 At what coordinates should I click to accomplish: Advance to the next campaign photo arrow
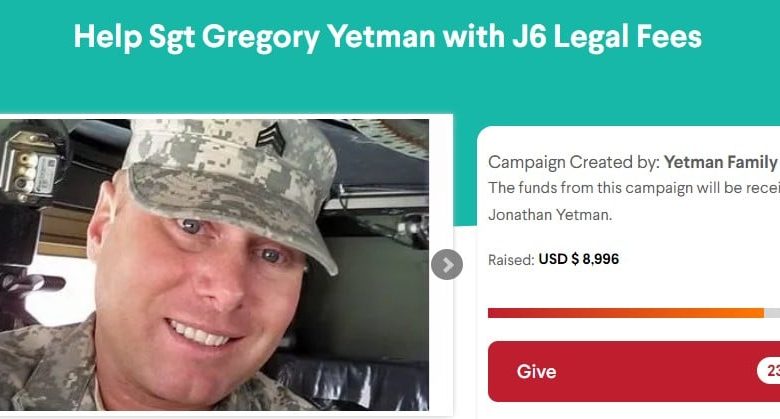click(447, 264)
